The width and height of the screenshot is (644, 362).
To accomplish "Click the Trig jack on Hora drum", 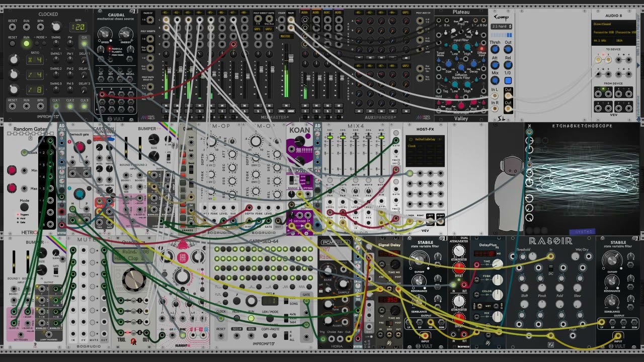I will click(323, 338).
